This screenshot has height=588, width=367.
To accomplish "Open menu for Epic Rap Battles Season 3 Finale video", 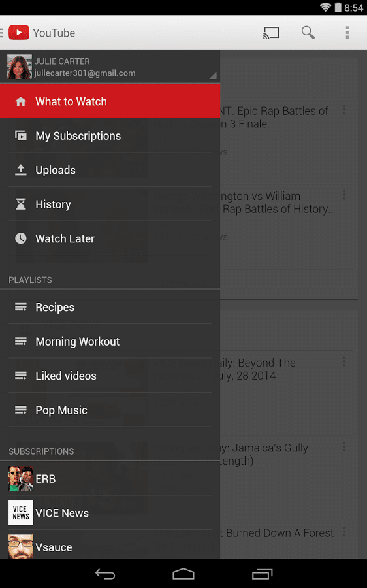I will point(344,110).
